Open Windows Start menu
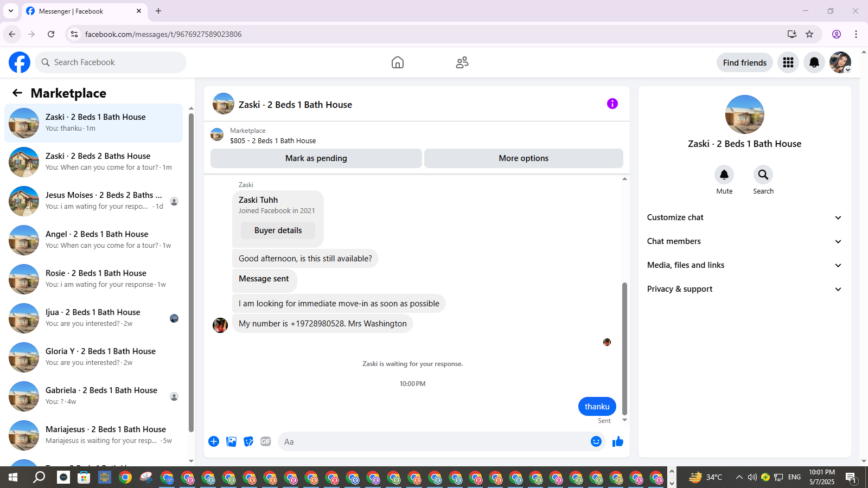This screenshot has height=488, width=868. [x=13, y=477]
